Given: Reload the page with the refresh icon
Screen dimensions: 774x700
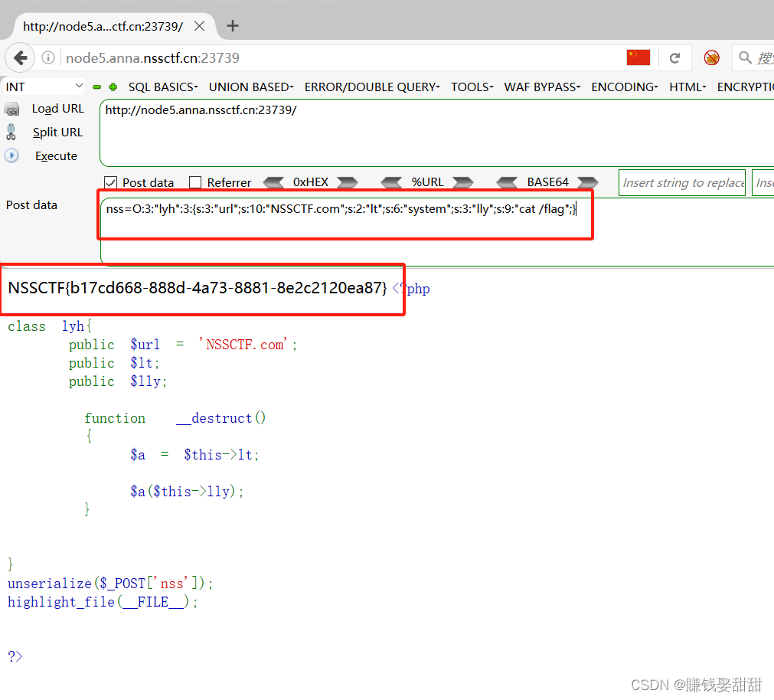Looking at the screenshot, I should click(674, 58).
